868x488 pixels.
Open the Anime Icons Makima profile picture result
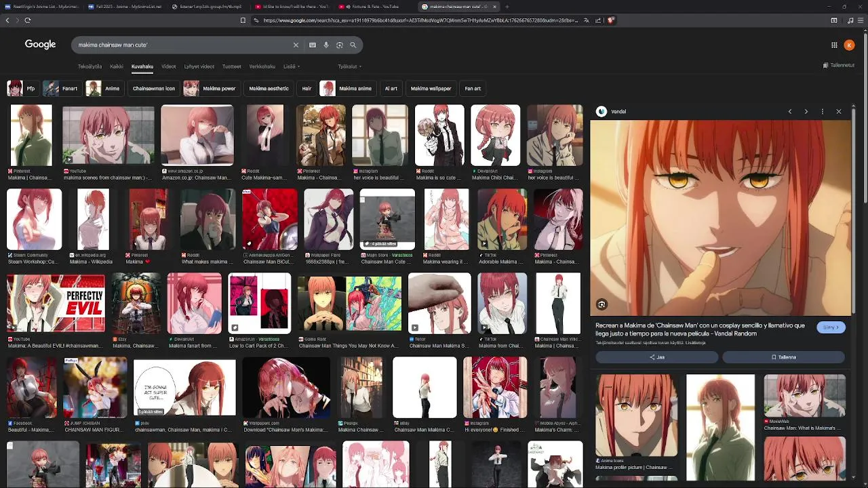[636, 415]
